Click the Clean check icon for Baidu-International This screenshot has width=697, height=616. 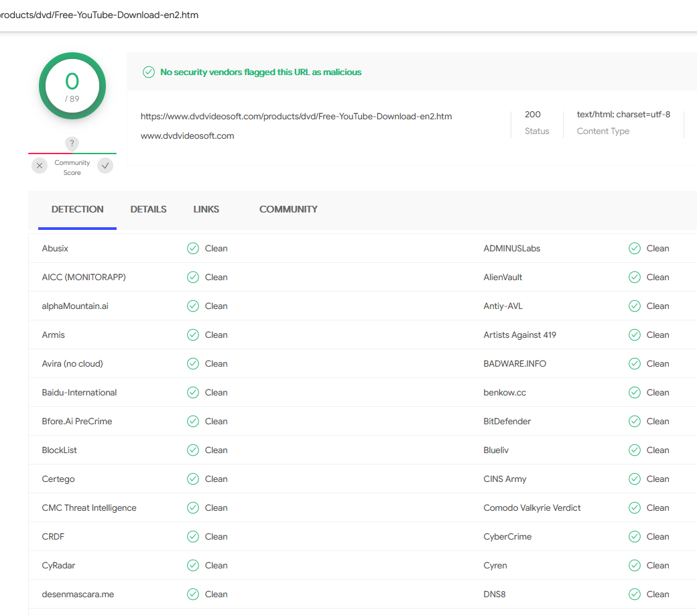(x=193, y=392)
